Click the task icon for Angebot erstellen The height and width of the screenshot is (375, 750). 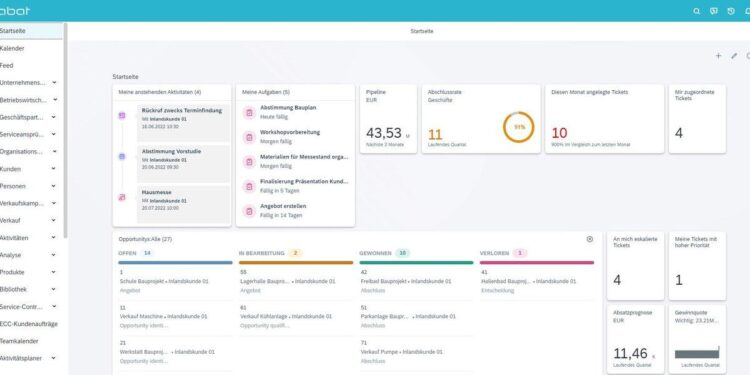tap(249, 211)
